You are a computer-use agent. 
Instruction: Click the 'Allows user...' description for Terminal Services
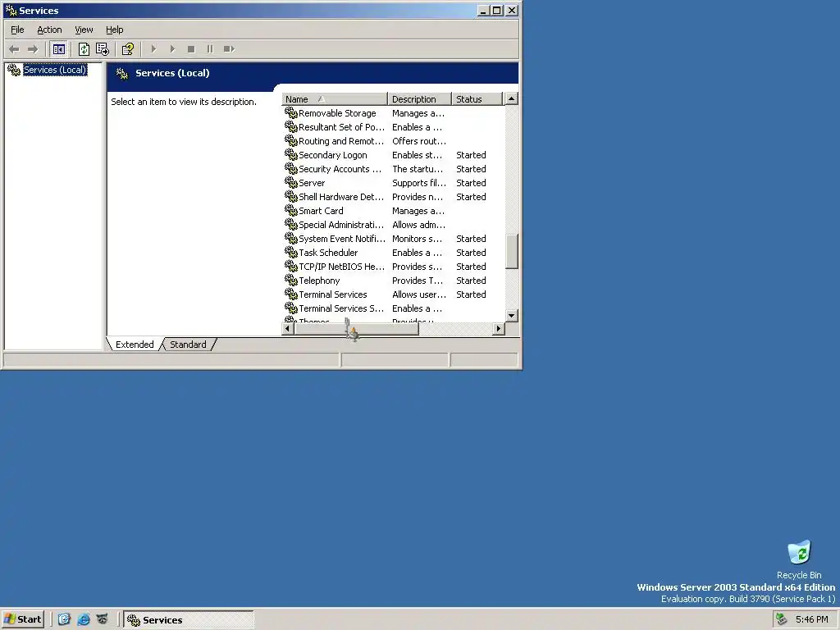coord(418,294)
